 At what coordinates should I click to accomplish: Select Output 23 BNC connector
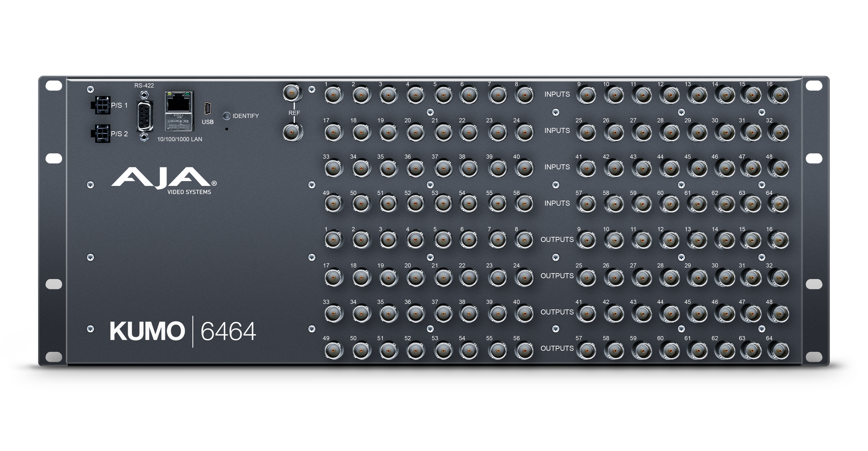[x=497, y=277]
